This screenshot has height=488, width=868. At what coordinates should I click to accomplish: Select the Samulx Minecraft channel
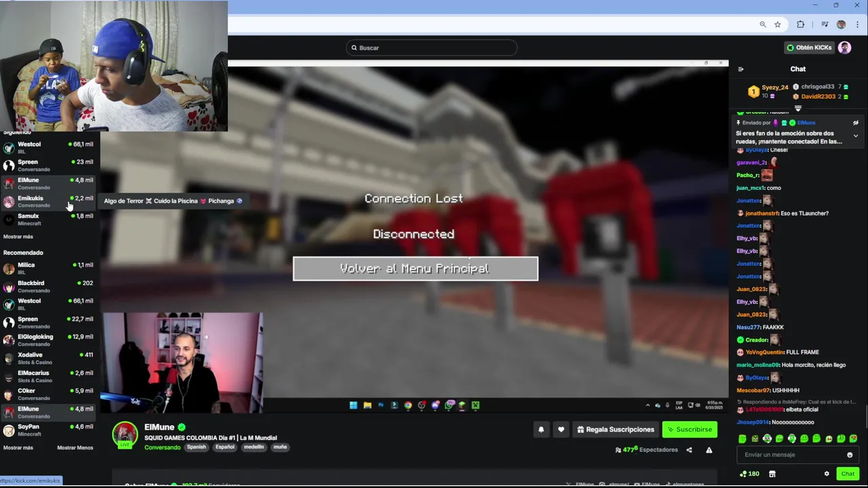[49, 220]
